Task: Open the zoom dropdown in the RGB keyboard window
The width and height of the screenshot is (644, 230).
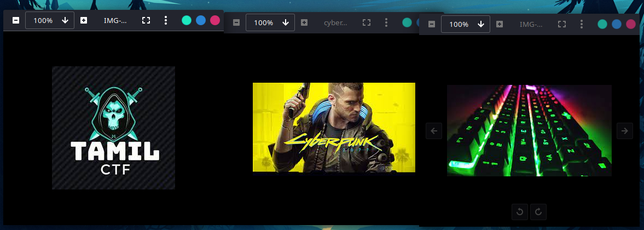Action: [x=481, y=24]
